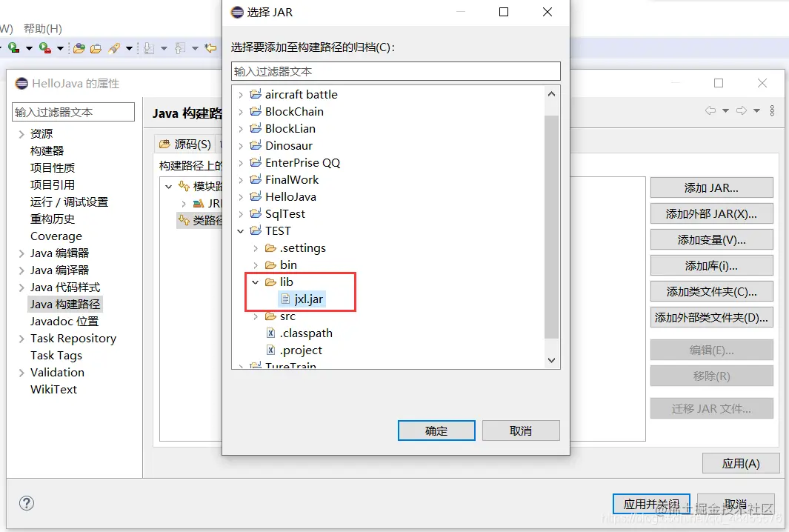This screenshot has height=532, width=789.
Task: Open the Search icon dropdown arrow
Action: click(x=130, y=48)
